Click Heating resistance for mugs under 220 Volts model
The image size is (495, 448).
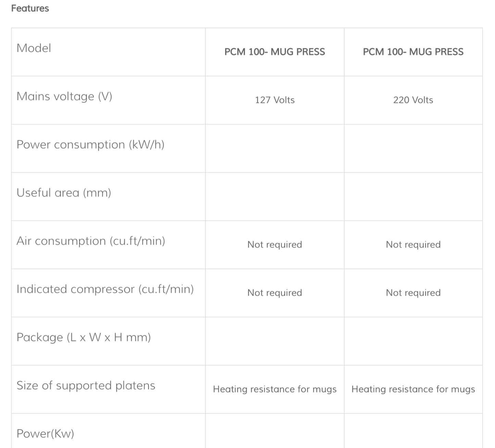click(x=413, y=389)
